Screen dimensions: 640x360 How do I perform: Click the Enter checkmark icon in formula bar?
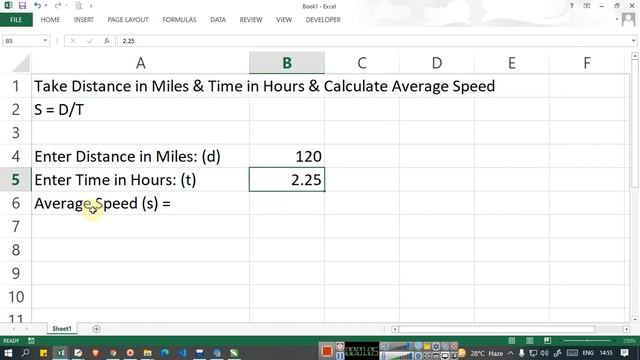pyautogui.click(x=90, y=41)
